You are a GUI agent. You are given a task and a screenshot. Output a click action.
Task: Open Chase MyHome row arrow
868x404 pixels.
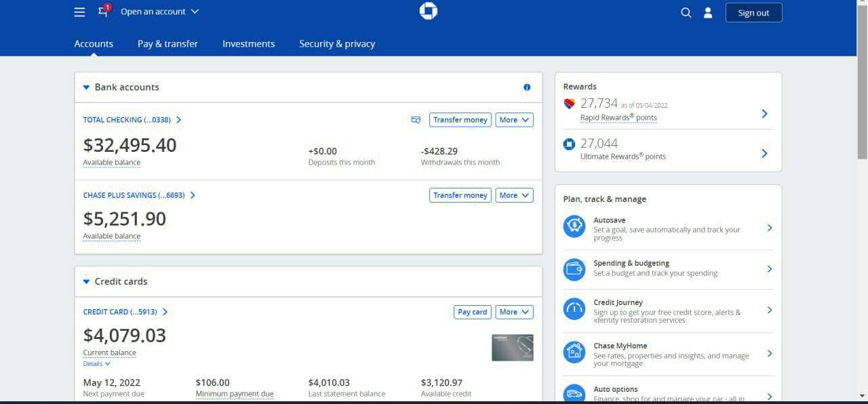pos(770,353)
